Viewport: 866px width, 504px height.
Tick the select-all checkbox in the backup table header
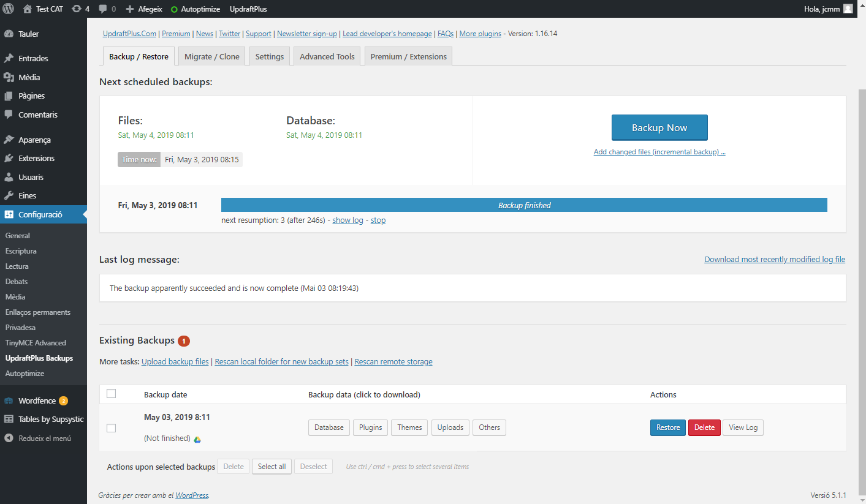111,394
